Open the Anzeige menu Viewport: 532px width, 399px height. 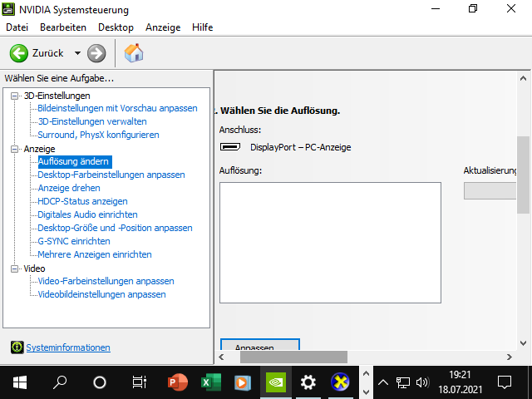163,27
